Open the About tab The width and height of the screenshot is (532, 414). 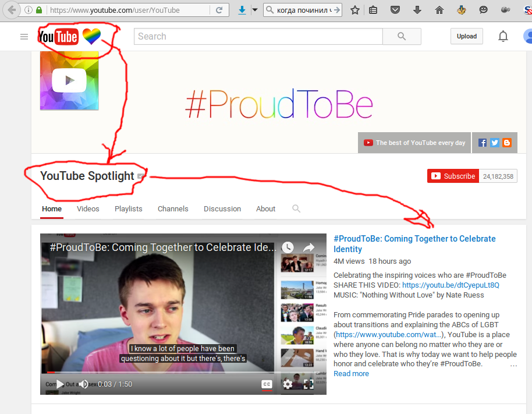tap(265, 208)
